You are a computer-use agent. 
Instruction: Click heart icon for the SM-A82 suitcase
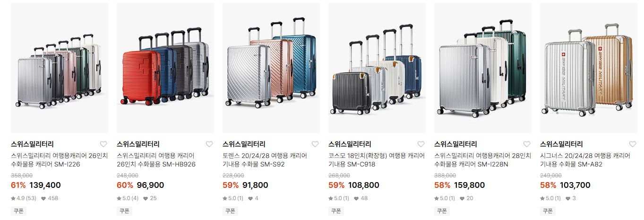pyautogui.click(x=633, y=144)
